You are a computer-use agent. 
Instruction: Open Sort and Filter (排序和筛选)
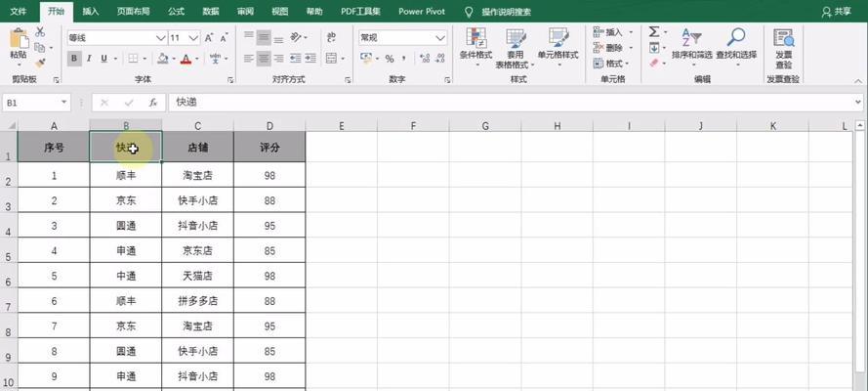692,48
